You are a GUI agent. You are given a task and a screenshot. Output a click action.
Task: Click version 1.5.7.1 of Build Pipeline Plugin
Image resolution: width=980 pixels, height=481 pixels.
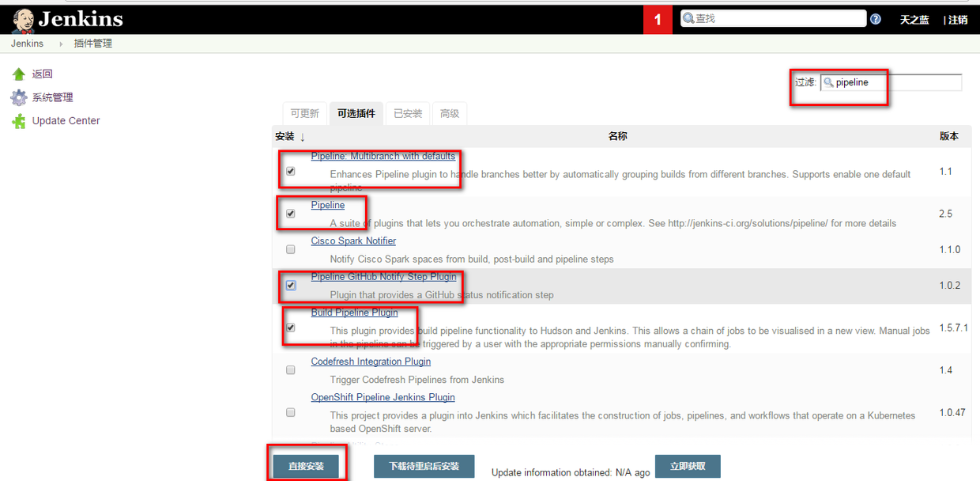[954, 328]
